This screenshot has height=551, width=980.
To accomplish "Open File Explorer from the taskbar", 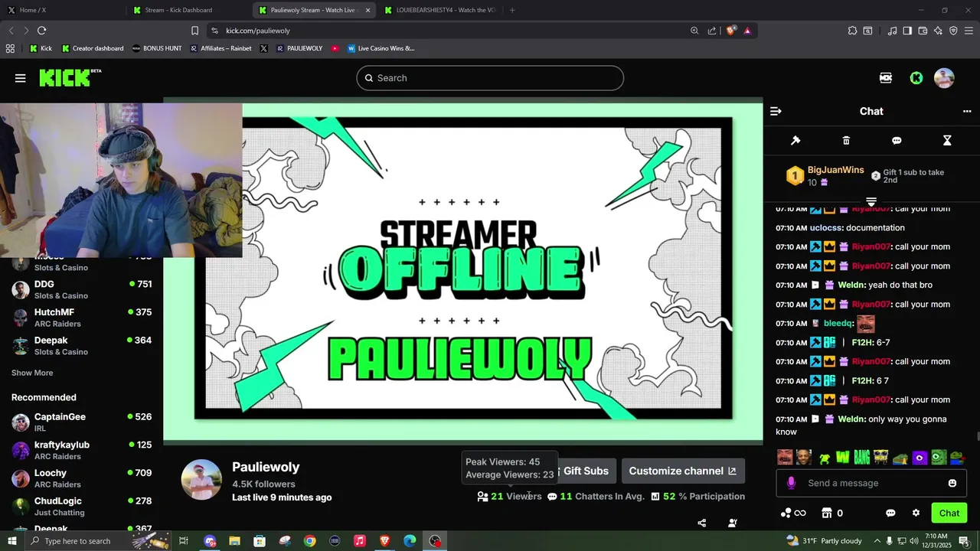I will tap(234, 541).
